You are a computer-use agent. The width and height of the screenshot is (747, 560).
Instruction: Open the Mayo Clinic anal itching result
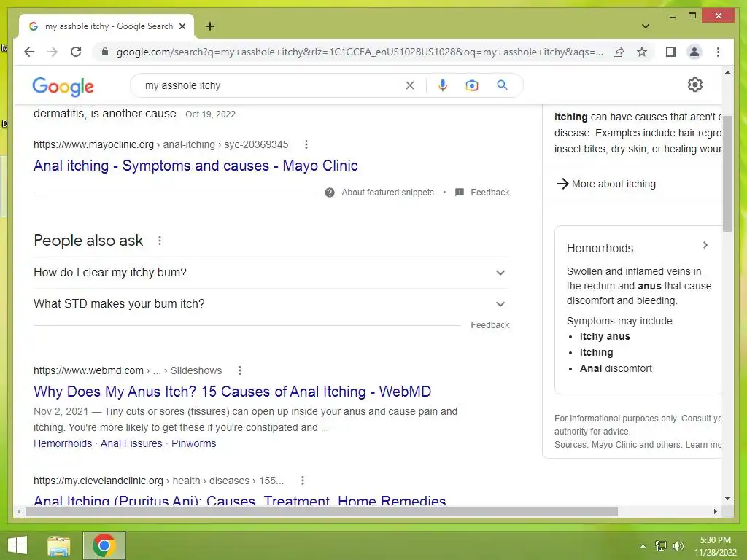196,166
